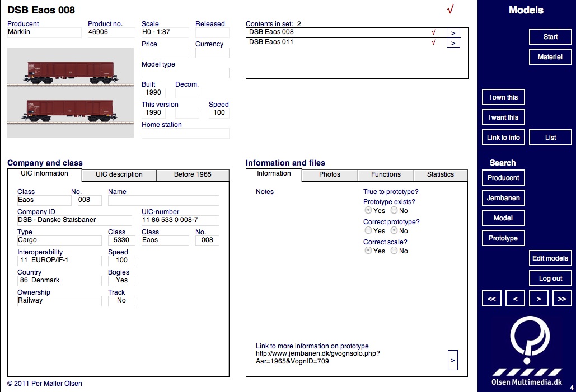576x392 pixels.
Task: Select No for Correct prototype
Action: pos(394,230)
